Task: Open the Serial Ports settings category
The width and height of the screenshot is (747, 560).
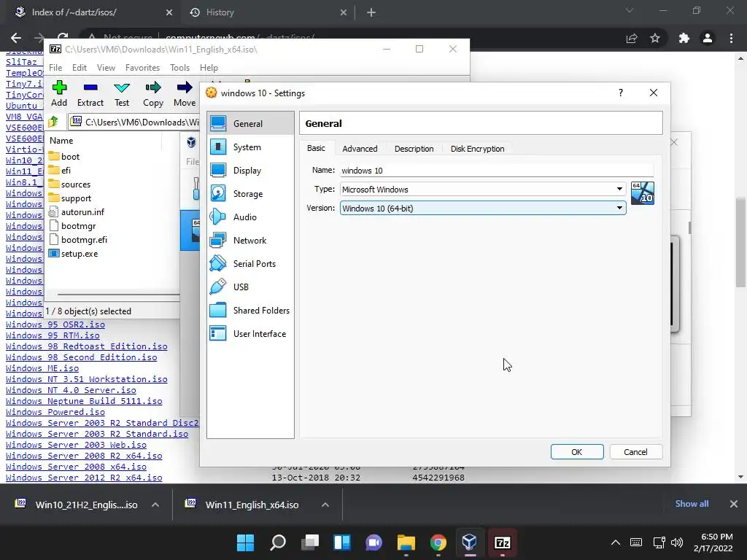Action: [251, 264]
